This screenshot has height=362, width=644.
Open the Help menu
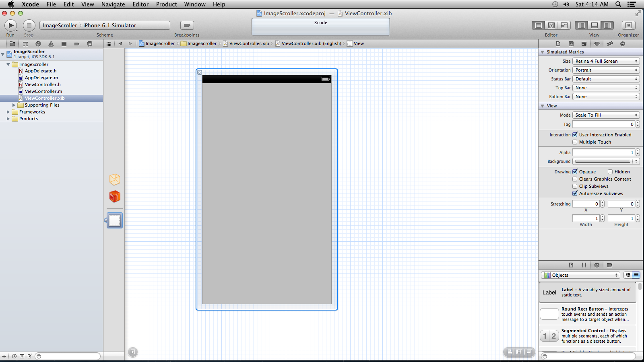tap(219, 4)
